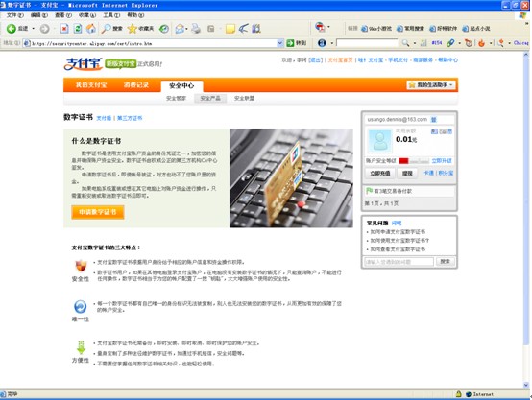Viewport: 532px width, 400px height.
Task: Click the lock icon in status bar
Action: (x=458, y=394)
